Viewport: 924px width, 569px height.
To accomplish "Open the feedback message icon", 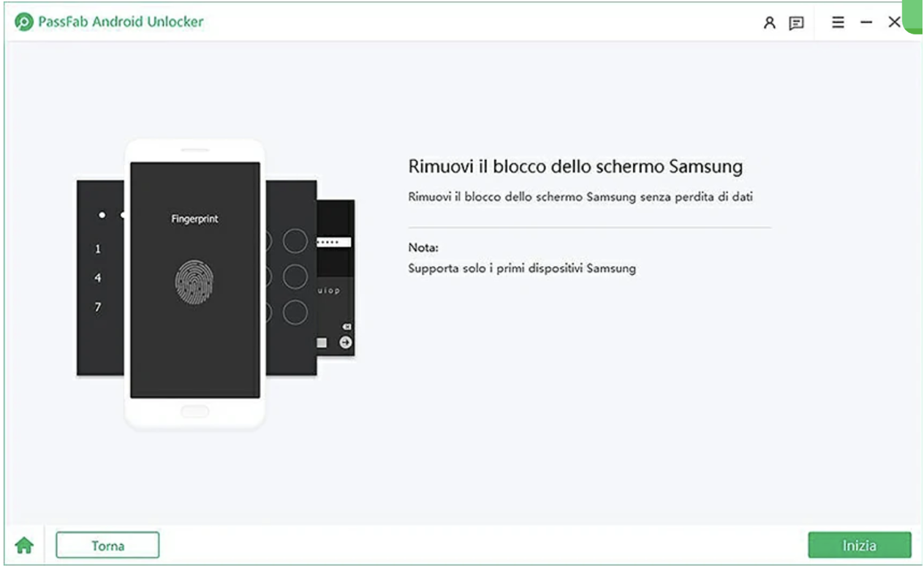I will (x=796, y=23).
